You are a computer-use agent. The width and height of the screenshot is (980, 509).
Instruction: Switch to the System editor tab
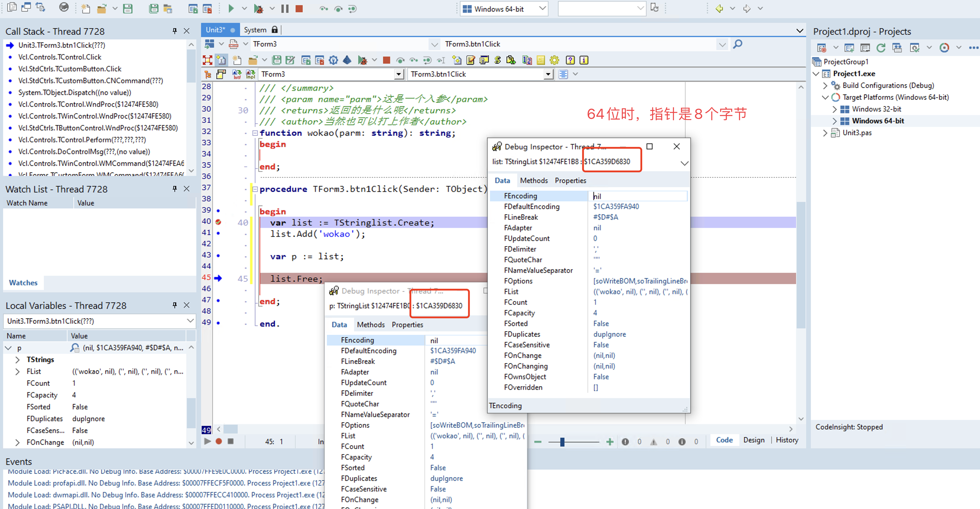255,30
